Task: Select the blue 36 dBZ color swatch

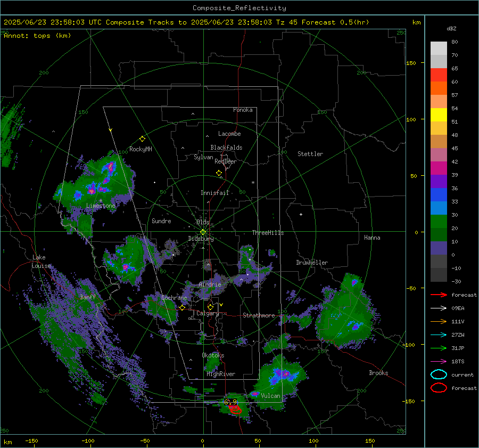Action: 439,194
